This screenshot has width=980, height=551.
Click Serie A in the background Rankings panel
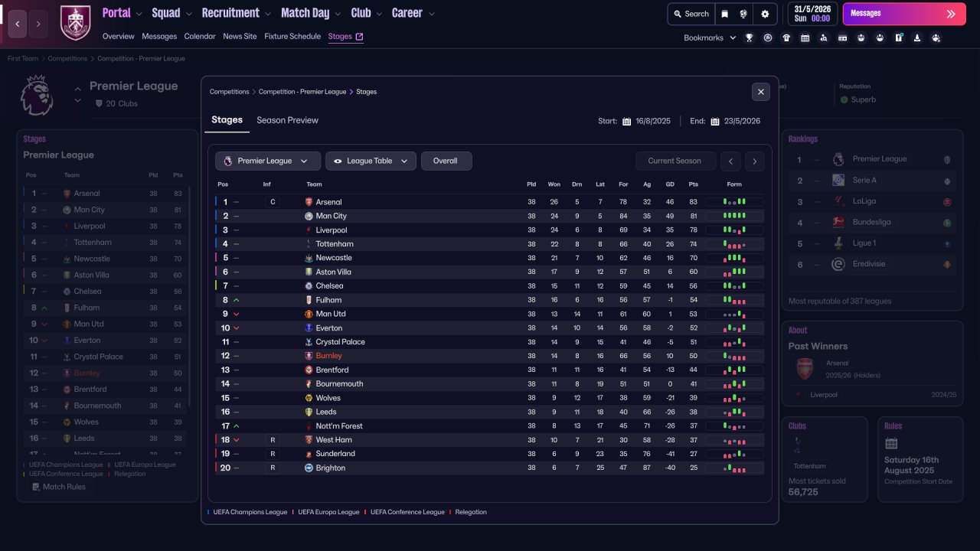coord(864,180)
